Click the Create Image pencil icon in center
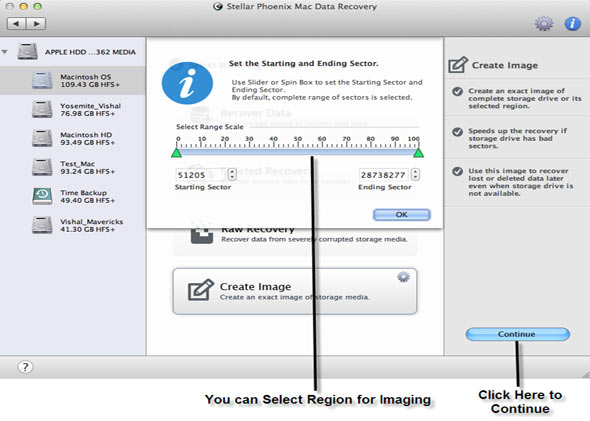Image resolution: width=590 pixels, height=421 pixels. point(201,290)
